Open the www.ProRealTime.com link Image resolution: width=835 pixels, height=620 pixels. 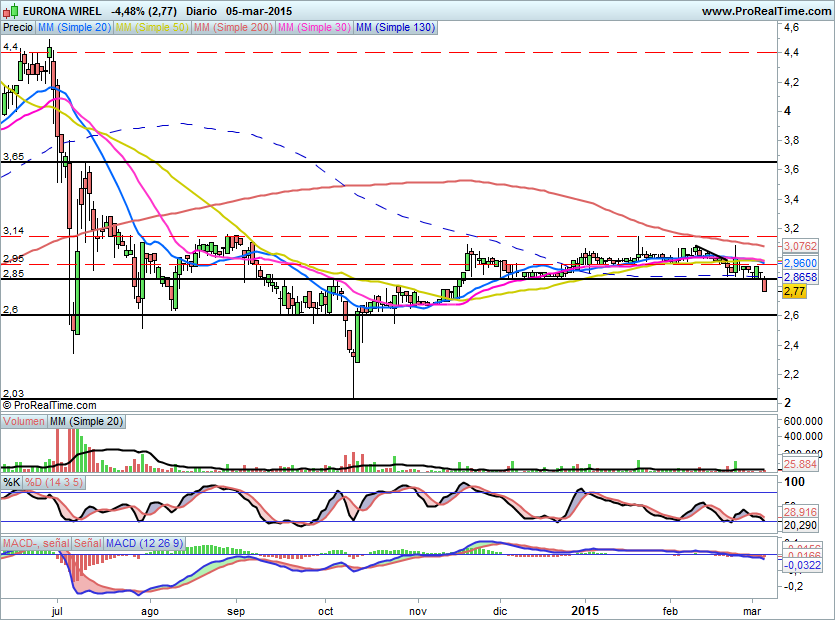click(x=766, y=11)
